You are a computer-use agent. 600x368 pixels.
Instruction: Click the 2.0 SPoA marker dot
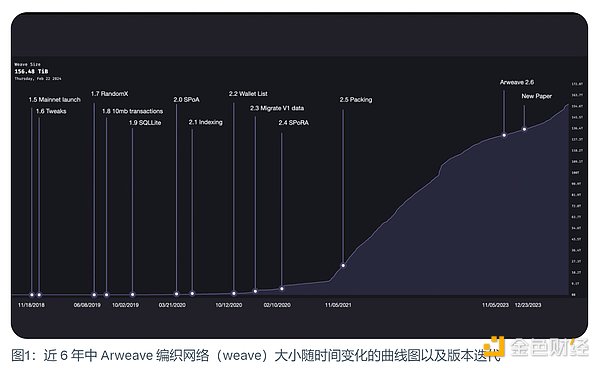(176, 294)
